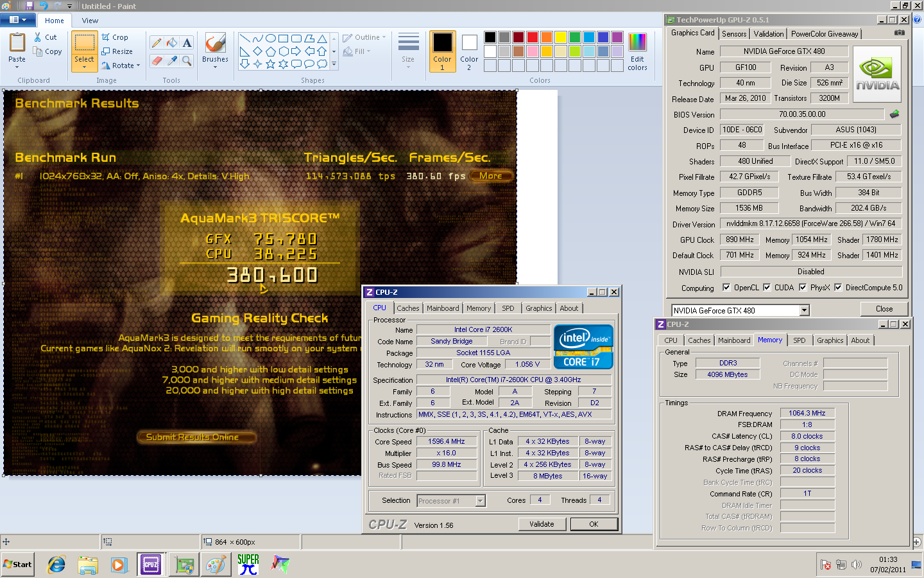The height and width of the screenshot is (578, 924).
Task: Open the Graphics tab in CPU-Z Memory window
Action: pos(830,340)
